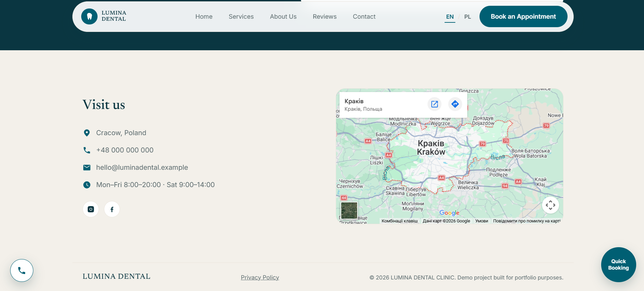The height and width of the screenshot is (291, 644).
Task: Open the Reviews navigation link
Action: (x=325, y=17)
